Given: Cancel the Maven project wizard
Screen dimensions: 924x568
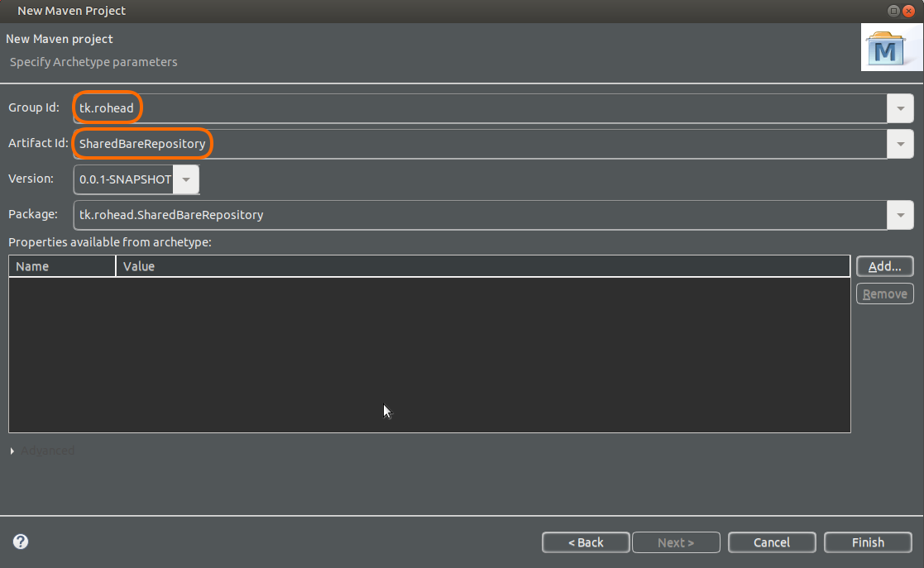Looking at the screenshot, I should click(772, 542).
